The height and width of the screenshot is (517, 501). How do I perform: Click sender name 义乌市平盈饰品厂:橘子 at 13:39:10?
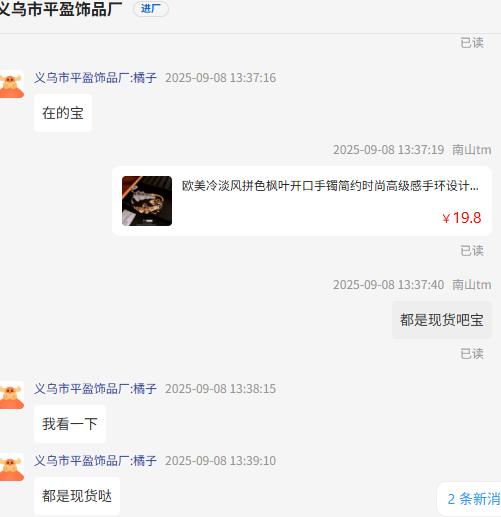pos(95,461)
